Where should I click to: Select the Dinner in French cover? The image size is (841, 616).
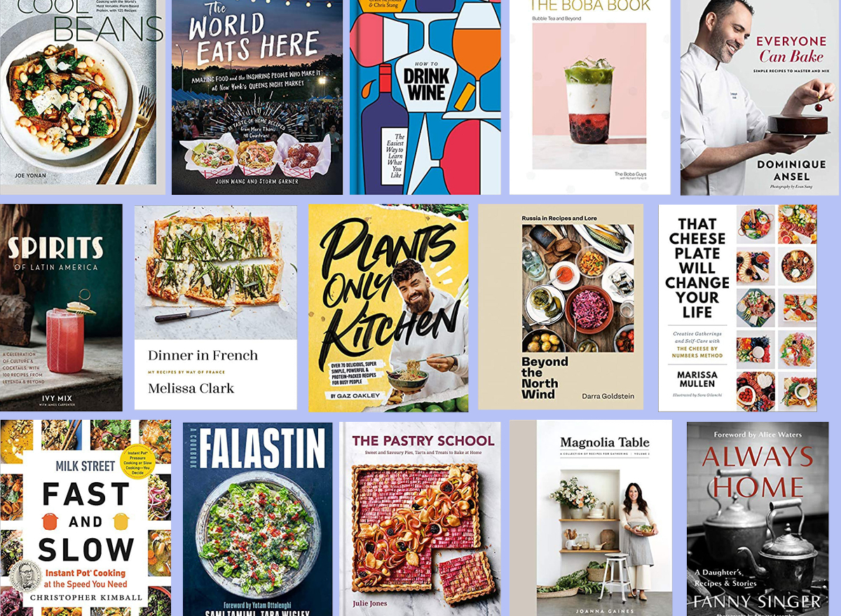pyautogui.click(x=215, y=308)
